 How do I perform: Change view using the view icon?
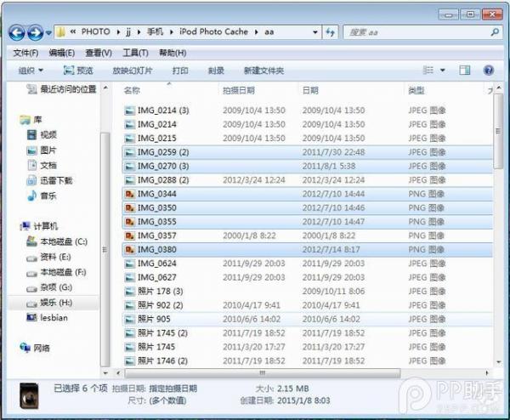(428, 70)
